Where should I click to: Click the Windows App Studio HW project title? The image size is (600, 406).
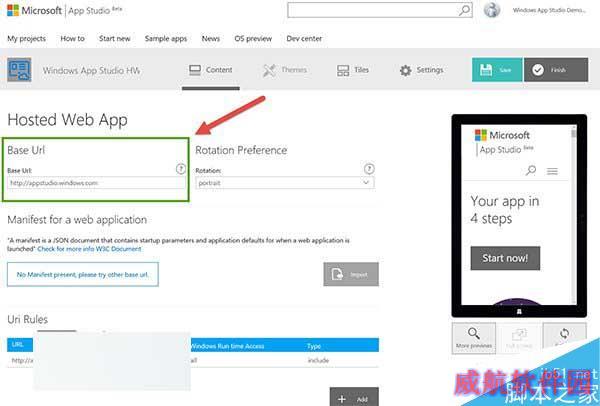(x=91, y=70)
